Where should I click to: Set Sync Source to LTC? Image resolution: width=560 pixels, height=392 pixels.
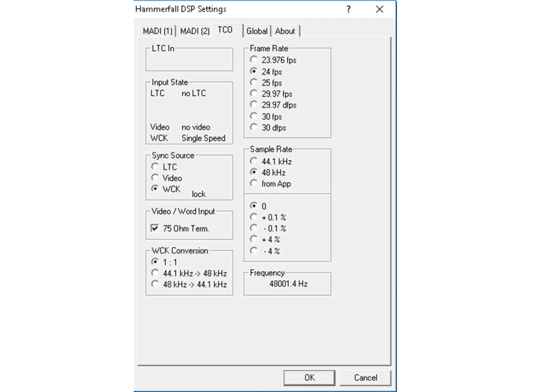[x=154, y=167]
